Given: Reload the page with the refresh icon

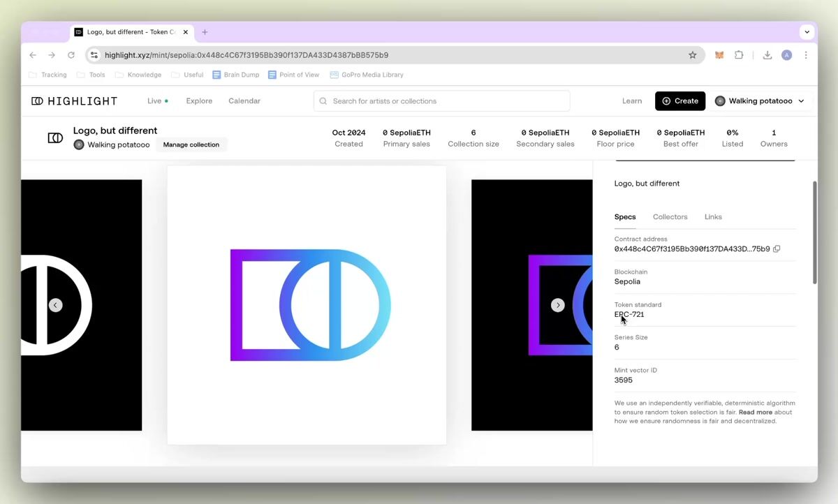Looking at the screenshot, I should point(71,55).
